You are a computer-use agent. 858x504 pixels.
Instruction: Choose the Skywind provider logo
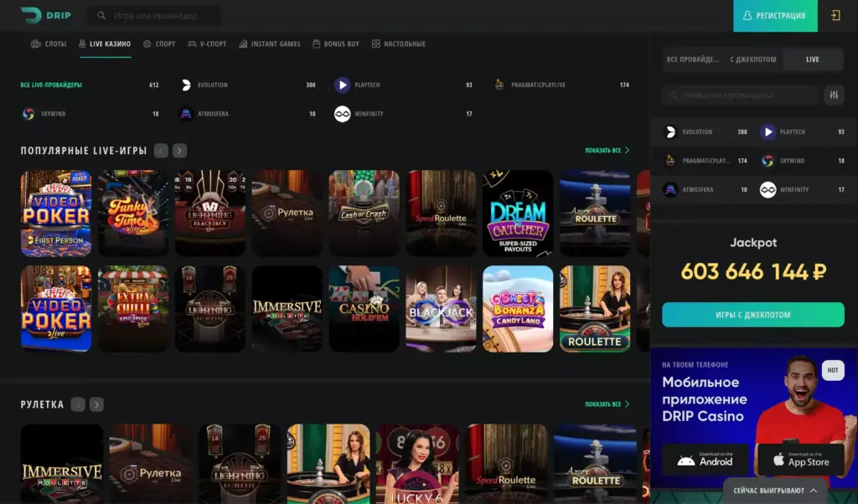coord(28,114)
